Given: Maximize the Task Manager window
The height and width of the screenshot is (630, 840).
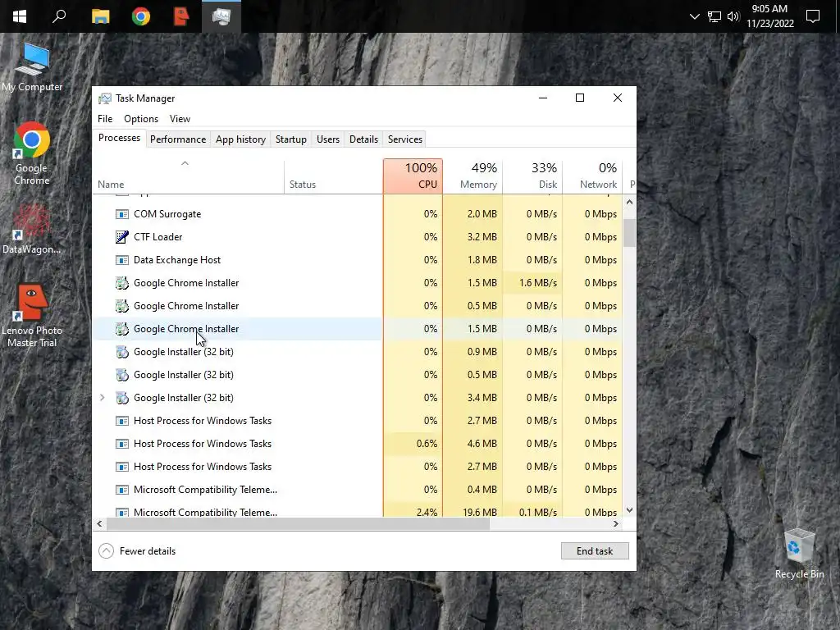Looking at the screenshot, I should tap(580, 98).
